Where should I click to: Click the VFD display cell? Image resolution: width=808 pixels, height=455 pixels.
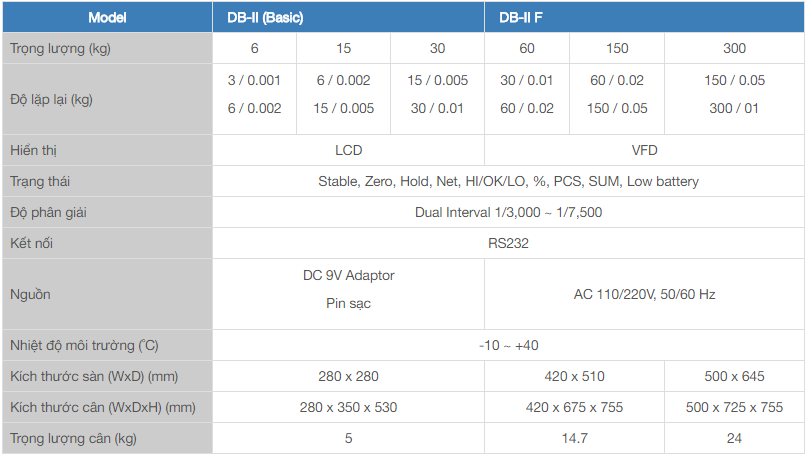(x=644, y=150)
